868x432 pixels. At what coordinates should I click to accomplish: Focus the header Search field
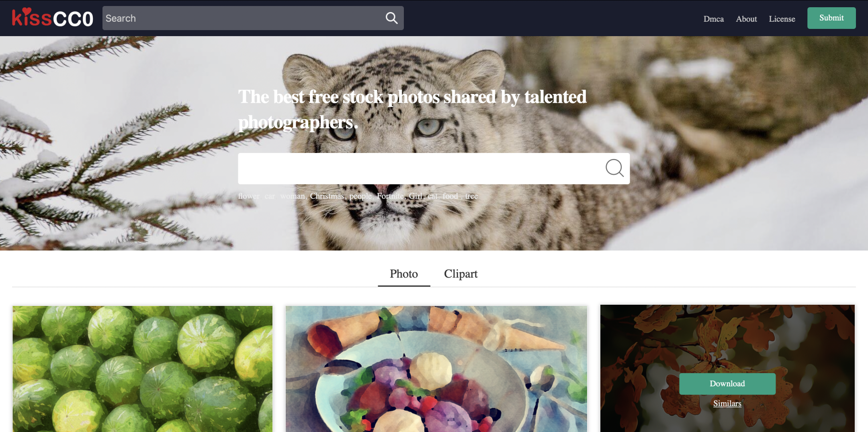(241, 18)
